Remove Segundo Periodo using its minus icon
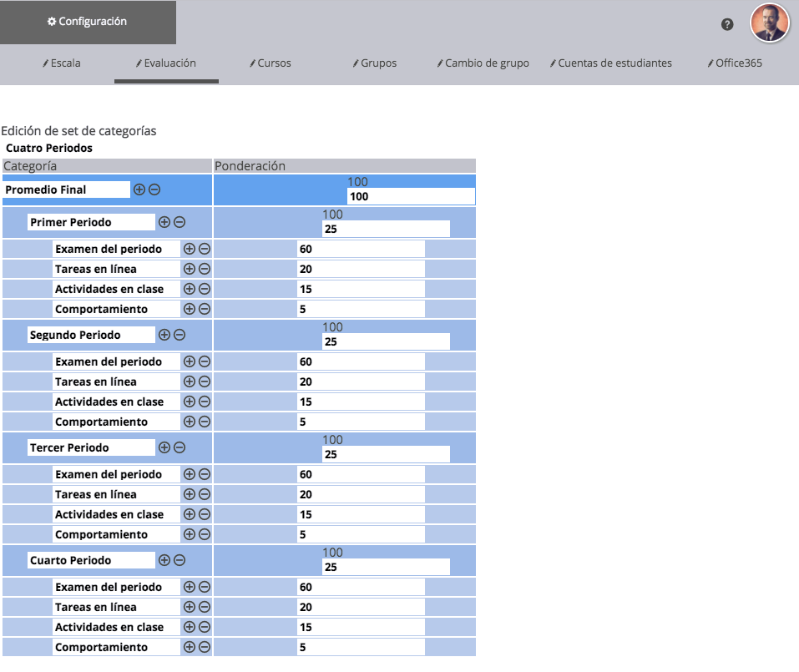 tap(180, 335)
